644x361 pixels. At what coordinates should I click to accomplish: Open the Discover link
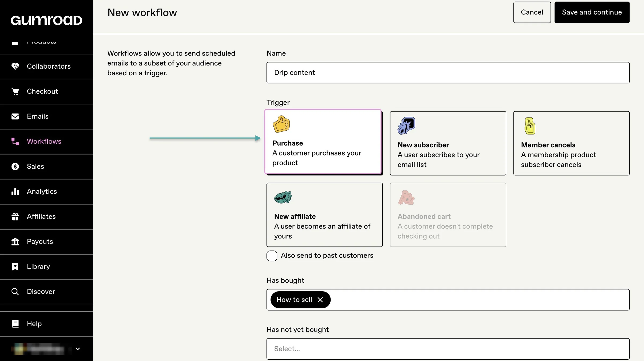point(46,292)
